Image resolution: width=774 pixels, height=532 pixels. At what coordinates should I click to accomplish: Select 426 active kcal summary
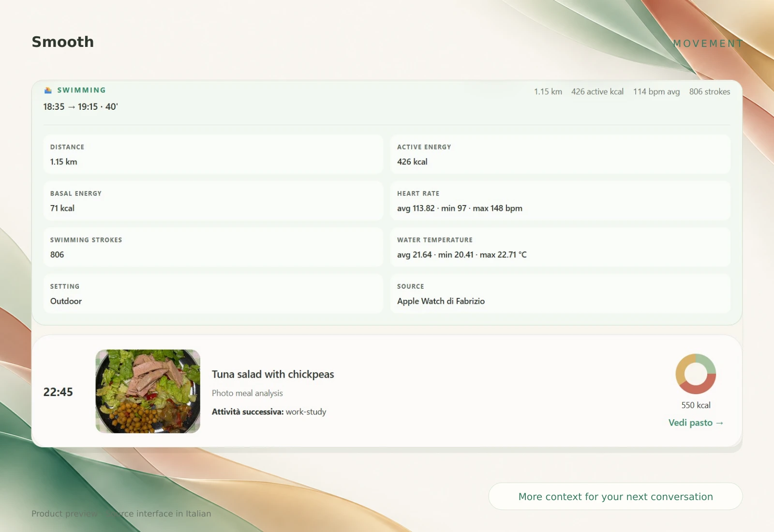tap(597, 91)
